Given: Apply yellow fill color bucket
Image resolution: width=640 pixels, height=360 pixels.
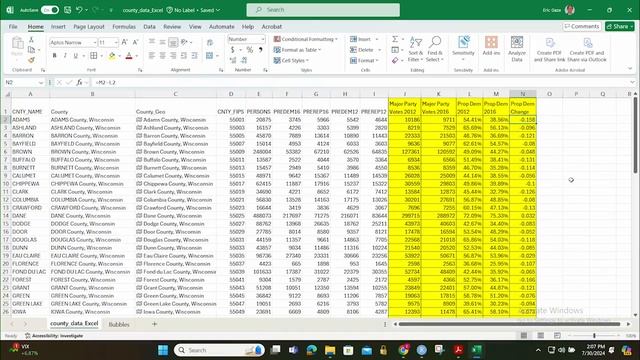Looking at the screenshot, I should pos(112,56).
